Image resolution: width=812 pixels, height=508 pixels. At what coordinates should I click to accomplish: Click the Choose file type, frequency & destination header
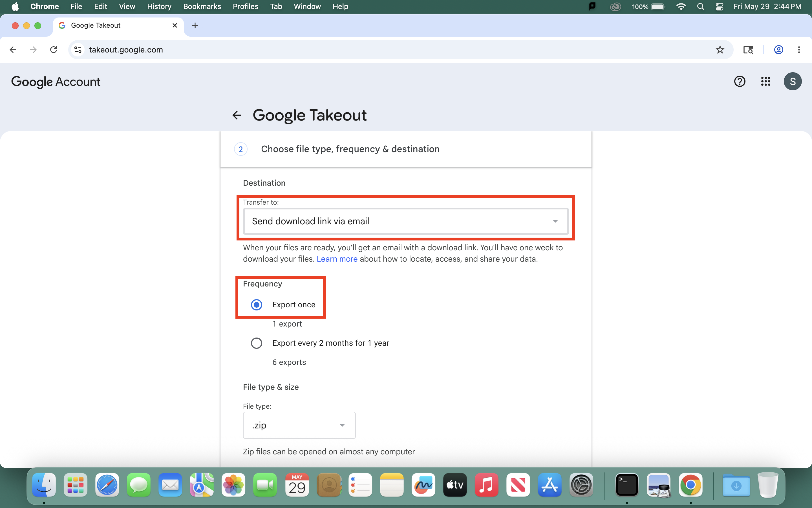click(350, 149)
